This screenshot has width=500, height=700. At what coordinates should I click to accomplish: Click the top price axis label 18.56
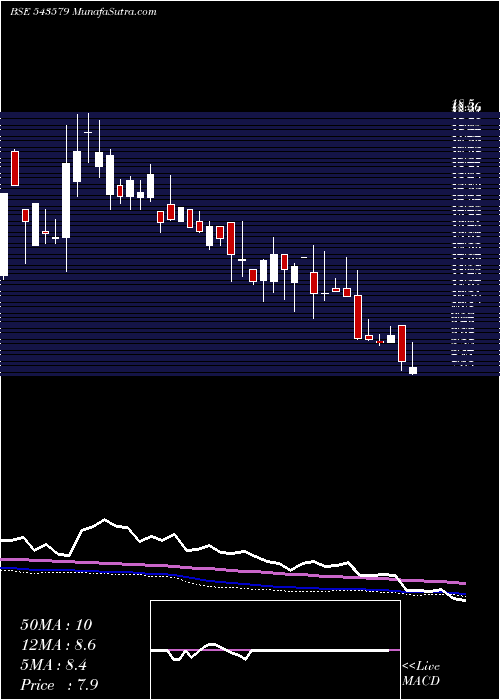[466, 107]
